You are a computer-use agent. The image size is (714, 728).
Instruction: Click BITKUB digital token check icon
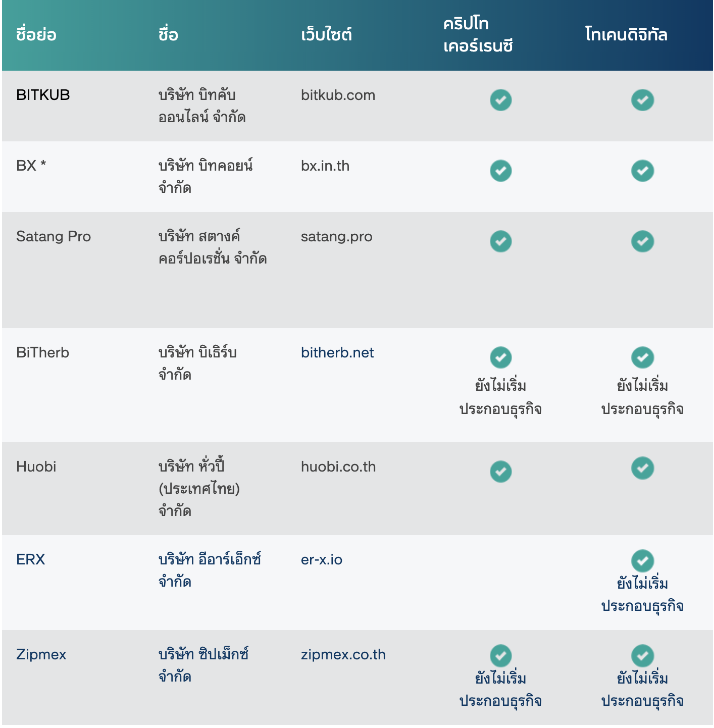[642, 100]
